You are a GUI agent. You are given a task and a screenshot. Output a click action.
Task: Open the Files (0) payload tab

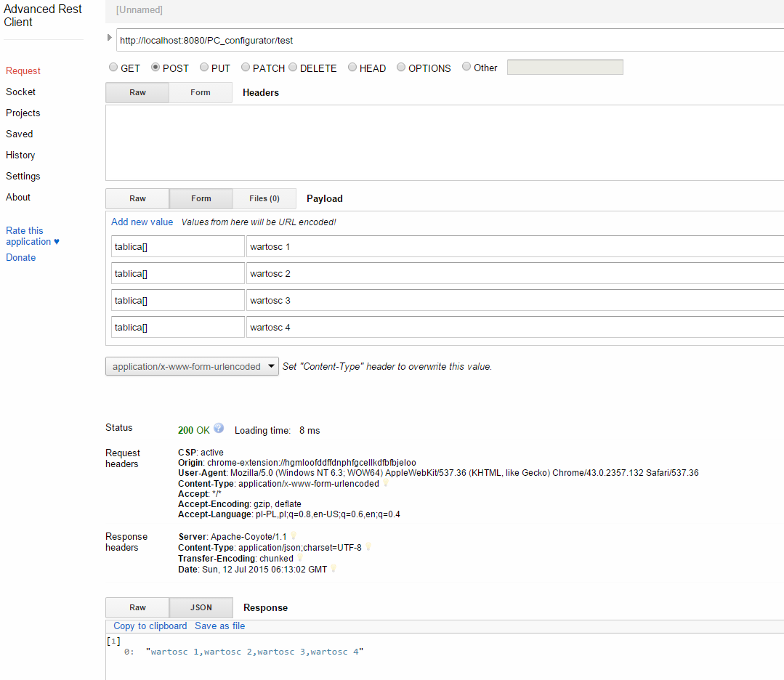point(264,198)
